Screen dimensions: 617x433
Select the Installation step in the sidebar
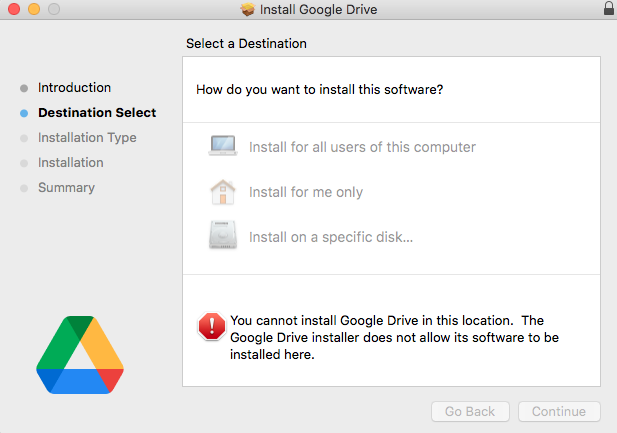[x=71, y=163]
